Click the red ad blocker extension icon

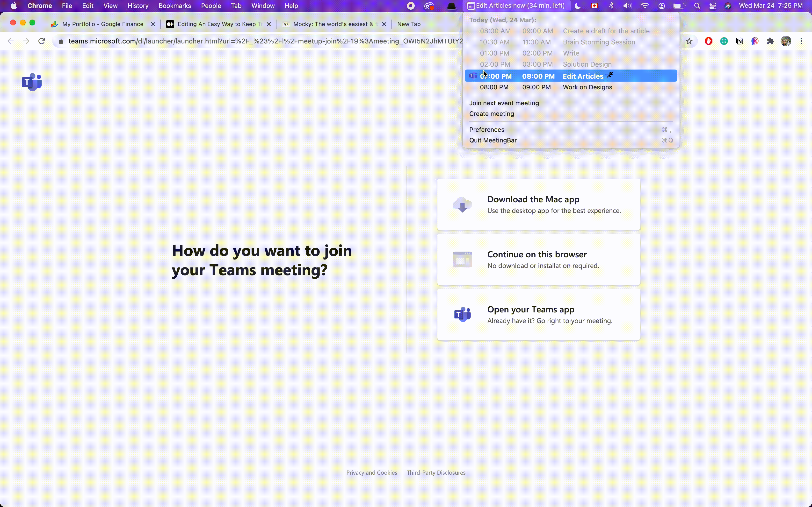(708, 41)
